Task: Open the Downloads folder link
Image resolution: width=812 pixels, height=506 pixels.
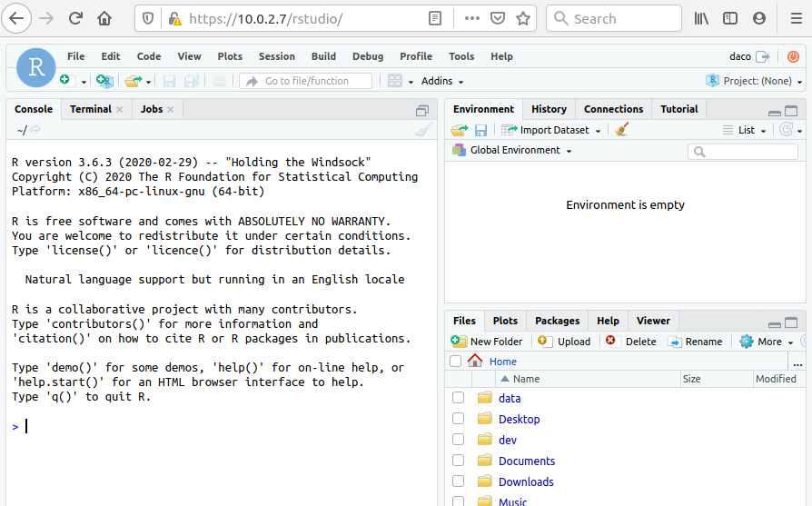Action: (526, 481)
